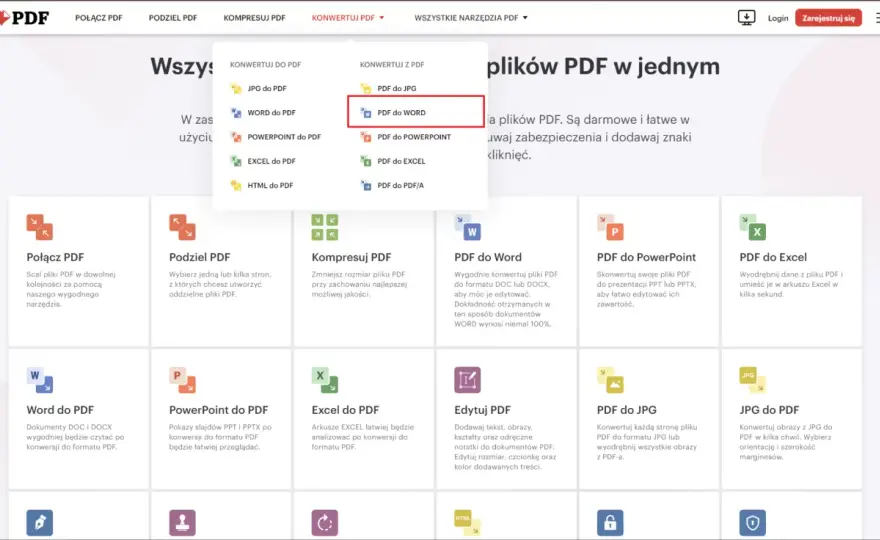This screenshot has height=540, width=880.
Task: Click the red Zarejestruj się button
Action: (x=828, y=18)
